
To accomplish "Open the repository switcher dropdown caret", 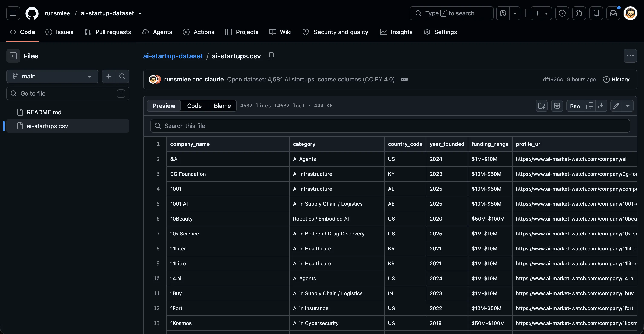I will 140,13.
